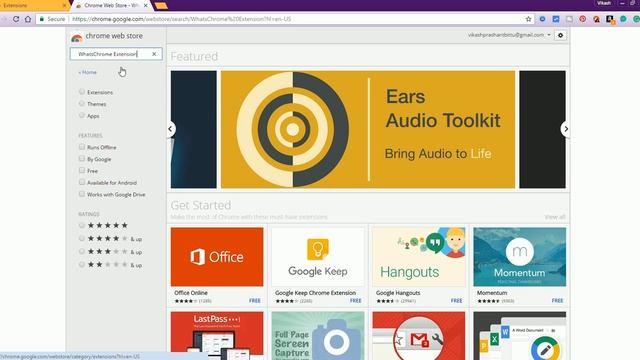
Task: Click the Chrome Web Store rainbow logo
Action: (77, 38)
